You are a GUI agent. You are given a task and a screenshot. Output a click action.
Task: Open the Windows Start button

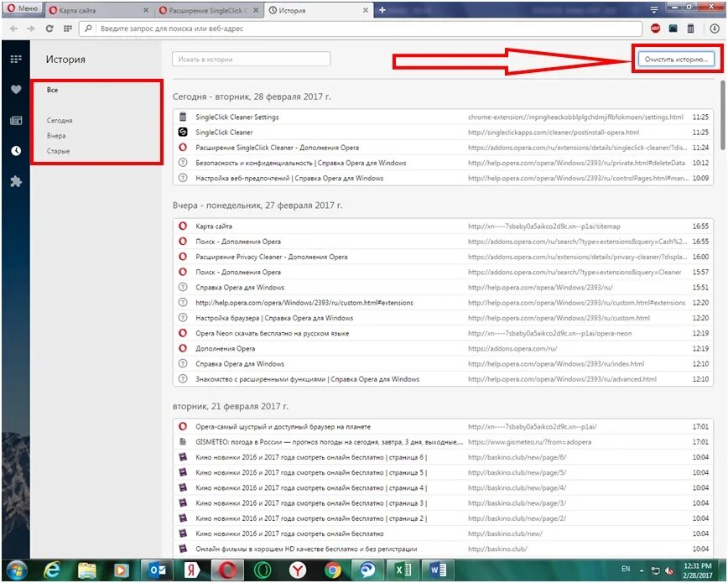16,570
